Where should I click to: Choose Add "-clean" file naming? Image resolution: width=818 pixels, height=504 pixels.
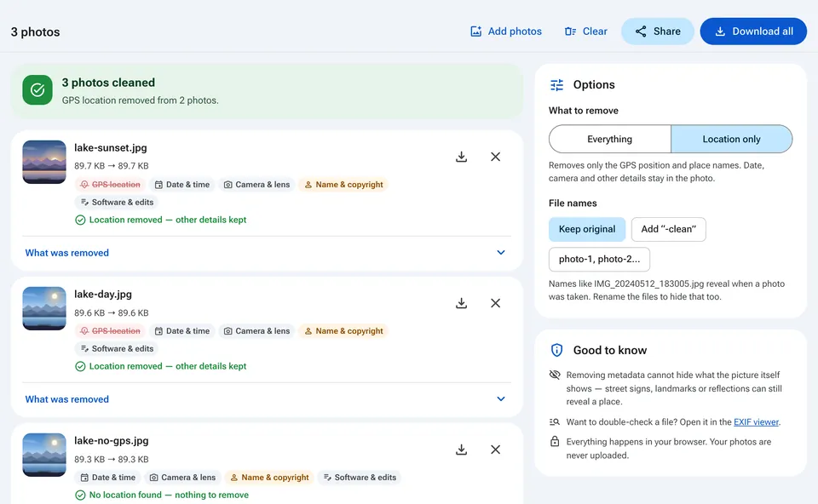tap(668, 229)
